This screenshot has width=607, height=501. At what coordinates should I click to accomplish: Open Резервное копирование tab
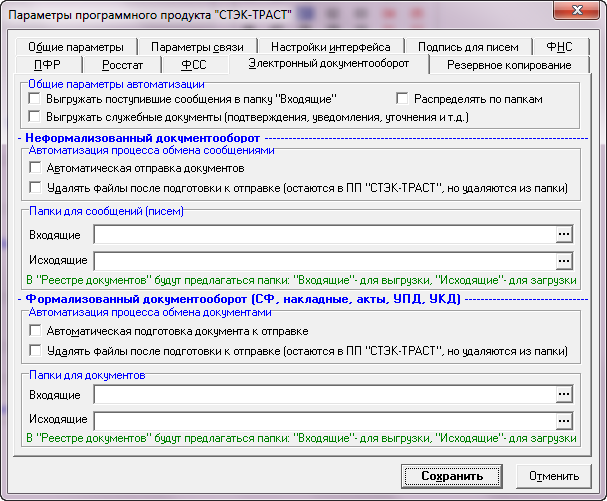[x=509, y=65]
